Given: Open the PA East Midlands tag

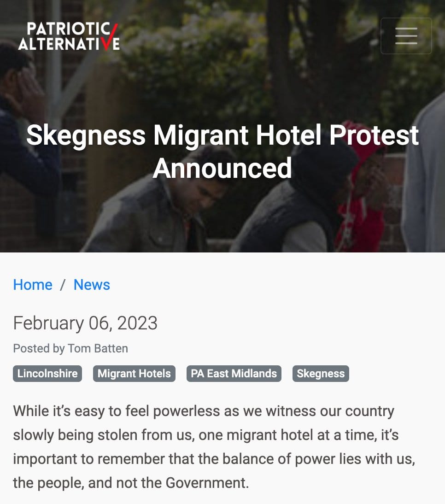Looking at the screenshot, I should 234,373.
